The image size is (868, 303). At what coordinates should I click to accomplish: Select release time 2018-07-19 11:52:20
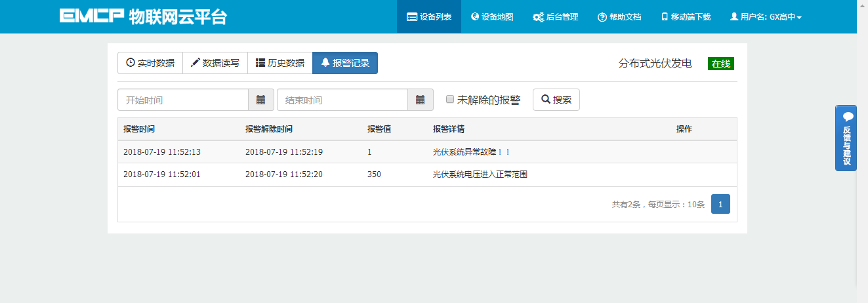click(284, 175)
